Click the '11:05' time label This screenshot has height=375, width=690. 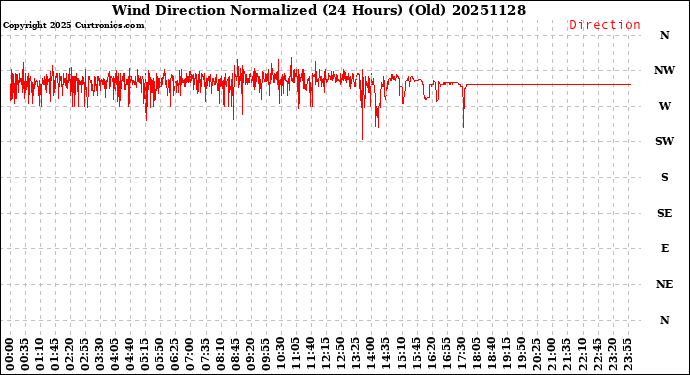click(x=295, y=355)
